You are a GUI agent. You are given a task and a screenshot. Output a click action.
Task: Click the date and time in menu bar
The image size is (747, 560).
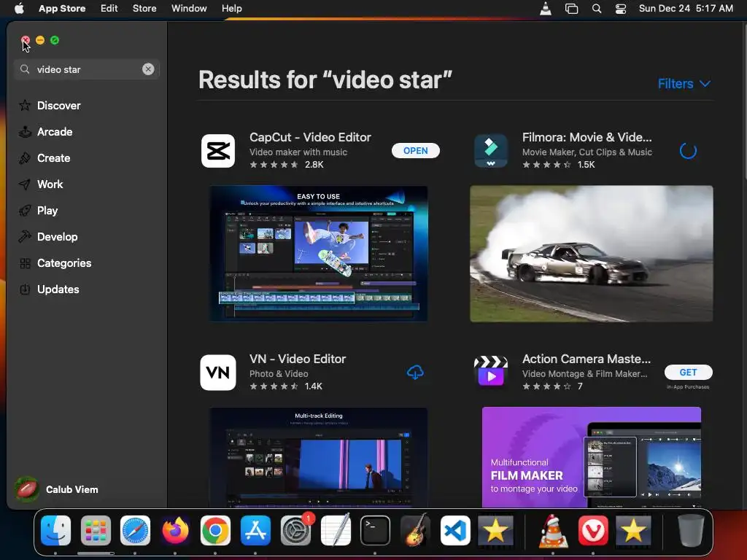[686, 8]
